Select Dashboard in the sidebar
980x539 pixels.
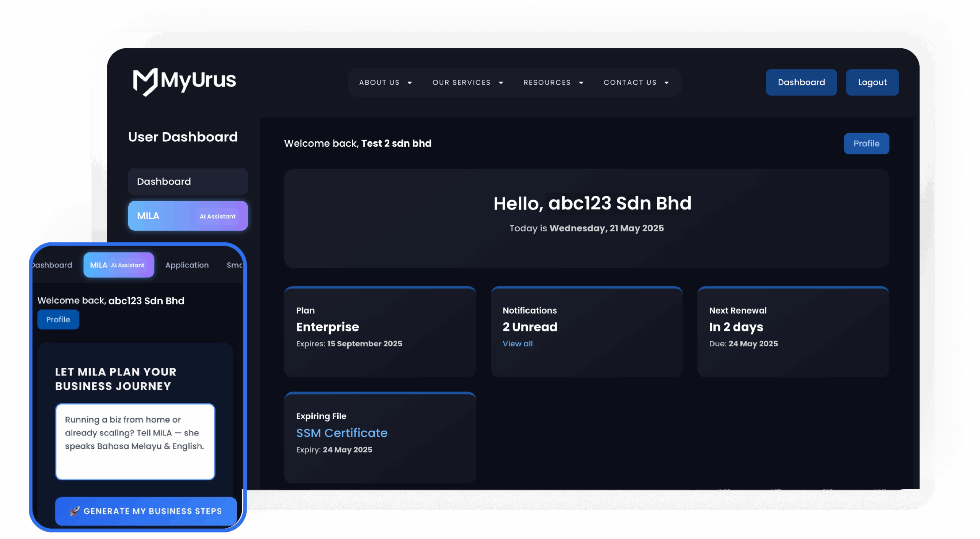(x=188, y=182)
